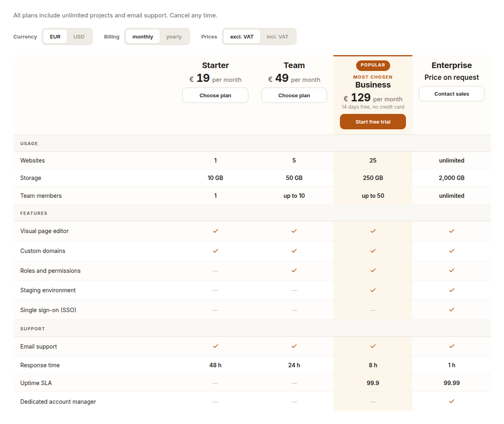This screenshot has height=424, width=504.
Task: Switch billing to yearly
Action: (x=174, y=36)
